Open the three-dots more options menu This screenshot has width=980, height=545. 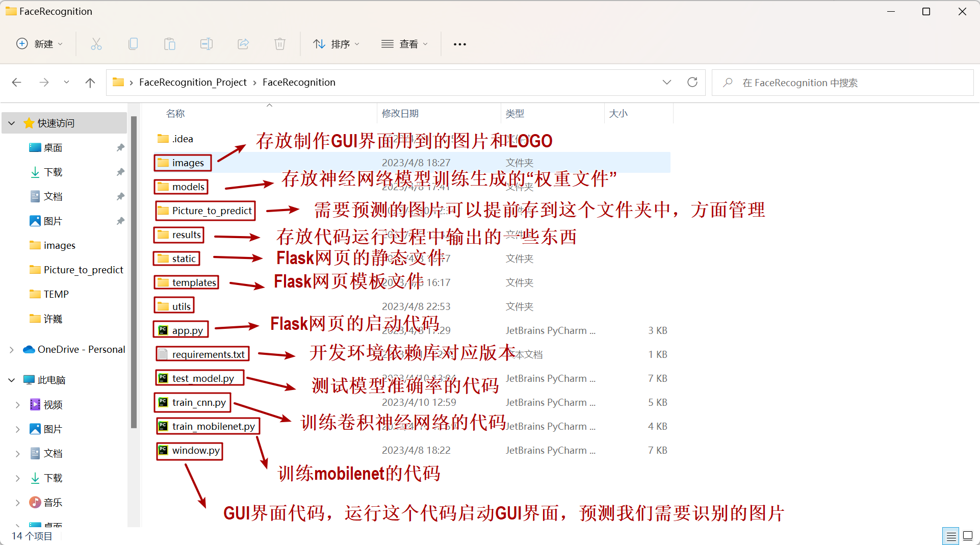tap(460, 44)
